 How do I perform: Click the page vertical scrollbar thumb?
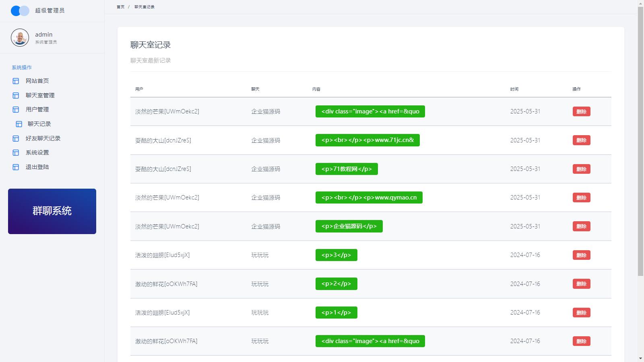[640, 141]
